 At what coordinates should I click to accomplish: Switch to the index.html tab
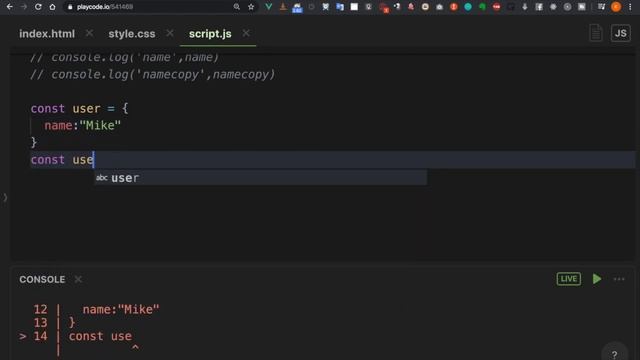coord(47,34)
